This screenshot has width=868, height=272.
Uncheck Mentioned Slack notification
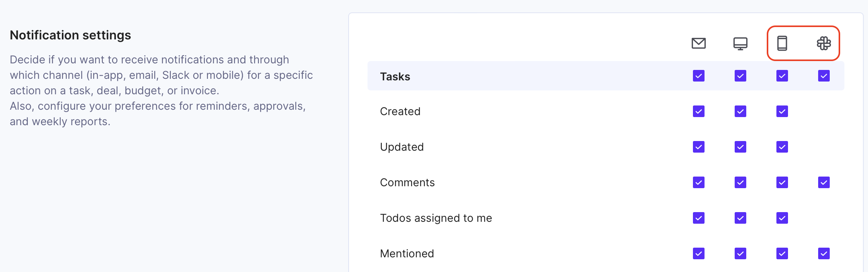click(x=824, y=253)
